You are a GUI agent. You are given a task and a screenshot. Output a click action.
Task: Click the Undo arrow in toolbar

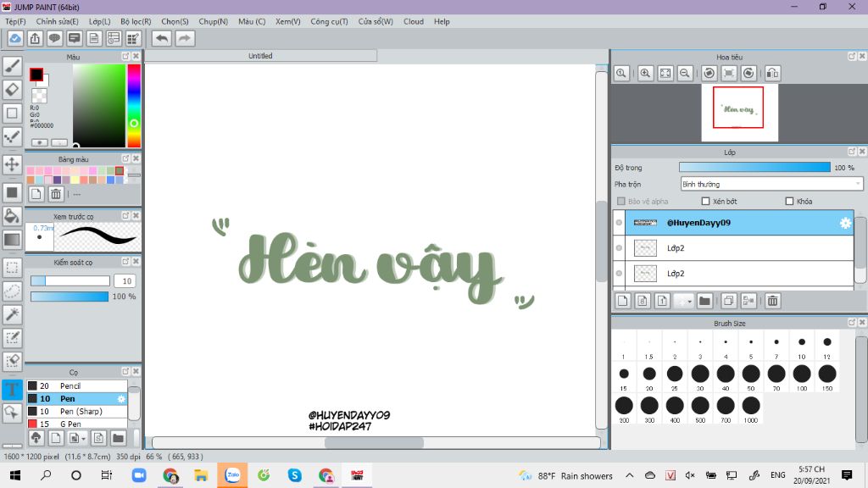[x=162, y=39]
